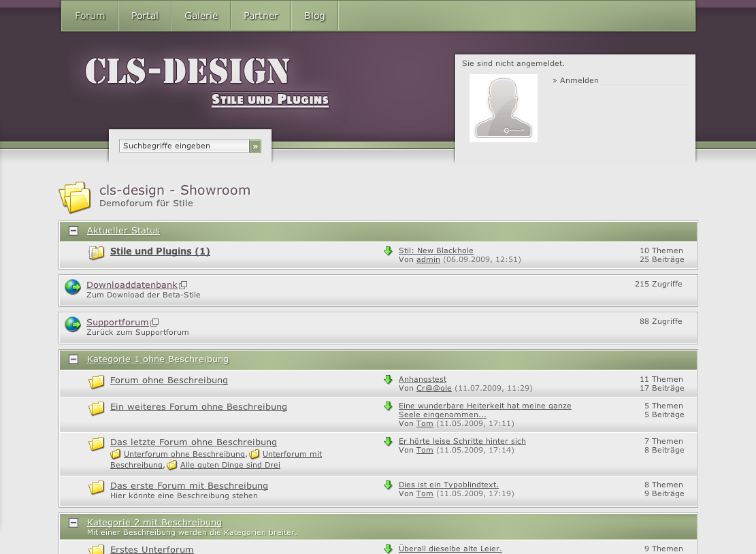Click green arrow beside Stil: New Blackhole
Screen dimensions: 756x554
click(388, 251)
